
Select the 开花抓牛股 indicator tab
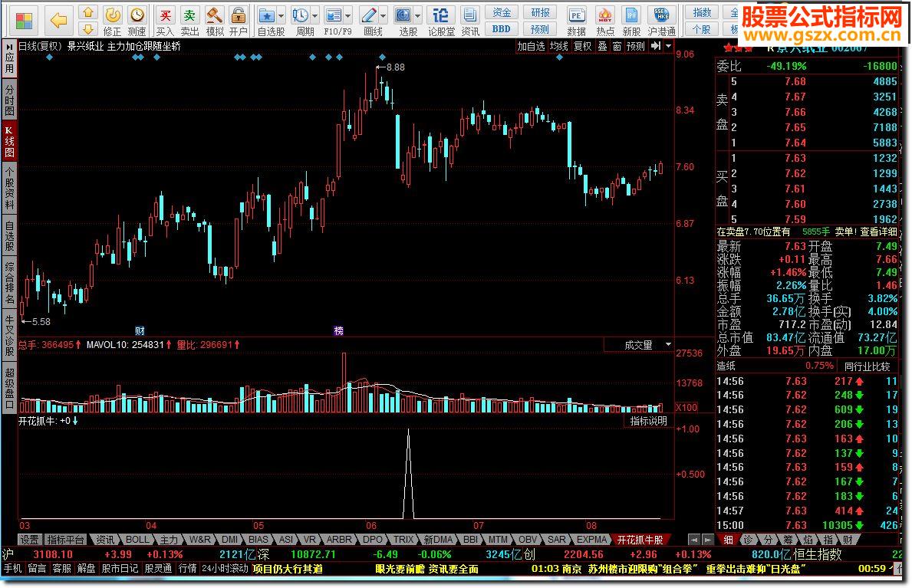coord(640,540)
